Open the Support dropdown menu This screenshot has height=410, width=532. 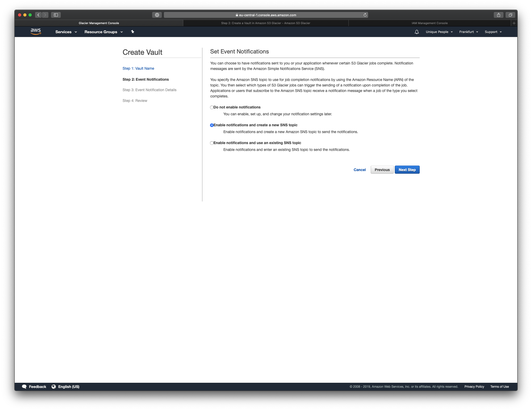(493, 32)
